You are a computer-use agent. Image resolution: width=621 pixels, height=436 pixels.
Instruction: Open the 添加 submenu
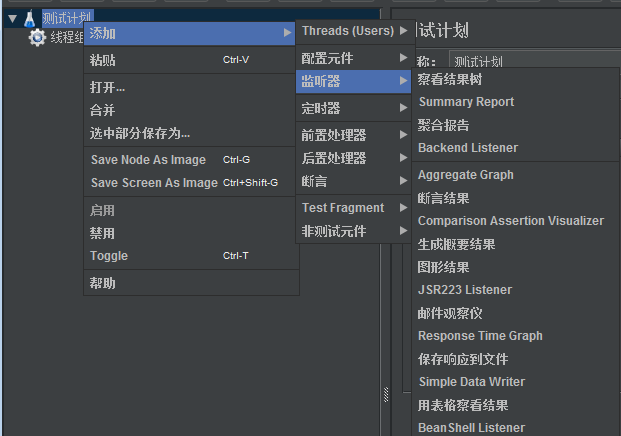(x=189, y=33)
